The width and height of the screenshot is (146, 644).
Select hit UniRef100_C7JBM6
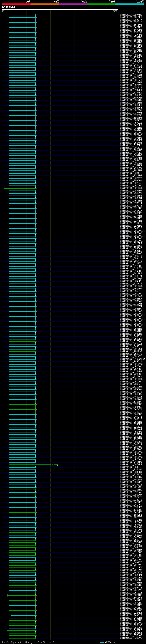click(131, 583)
